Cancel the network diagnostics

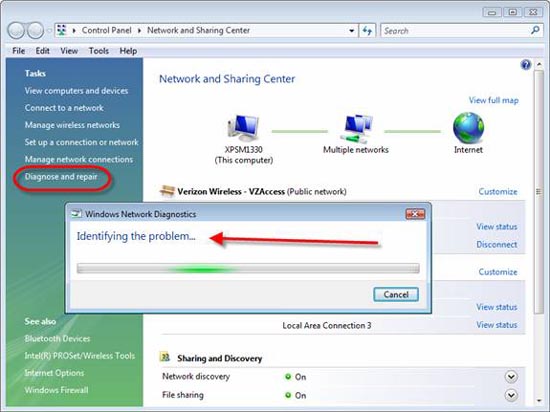pyautogui.click(x=396, y=295)
